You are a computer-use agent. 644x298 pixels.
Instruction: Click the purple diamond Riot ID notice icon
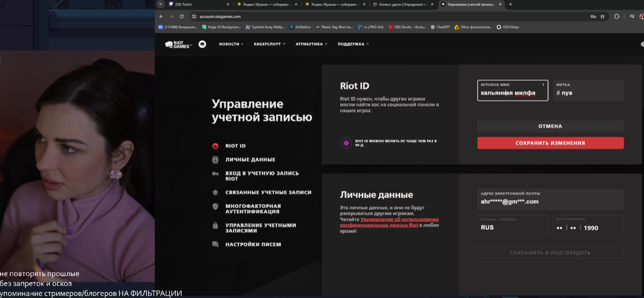tap(346, 143)
